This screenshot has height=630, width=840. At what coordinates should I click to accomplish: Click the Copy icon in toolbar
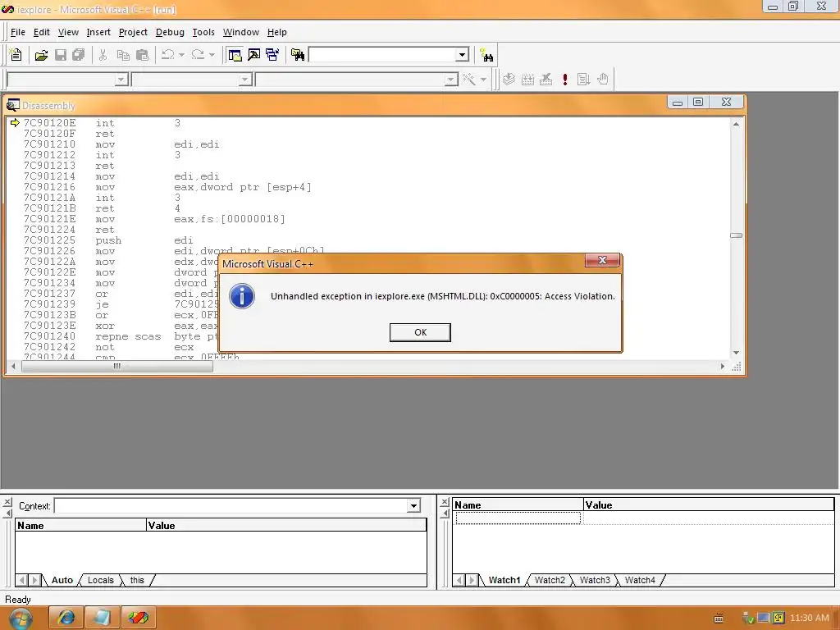coord(123,55)
